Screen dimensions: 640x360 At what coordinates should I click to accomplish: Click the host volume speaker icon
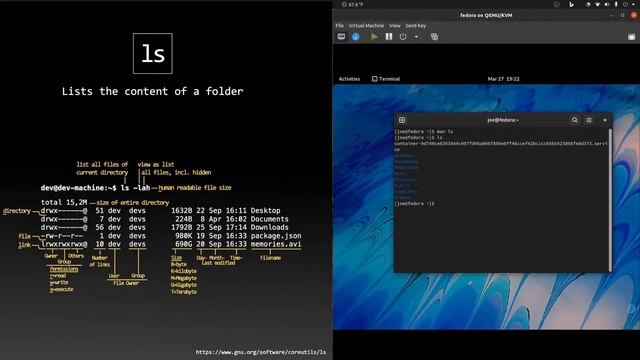pos(607,4)
